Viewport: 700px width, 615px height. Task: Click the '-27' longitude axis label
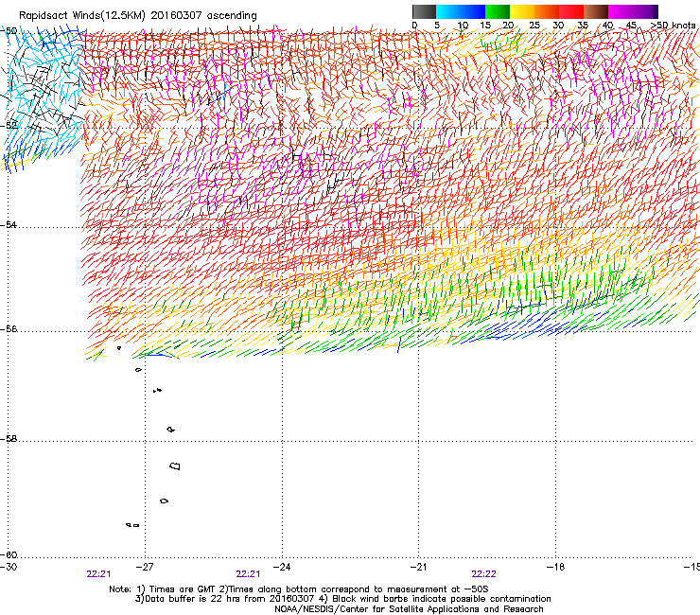(145, 567)
